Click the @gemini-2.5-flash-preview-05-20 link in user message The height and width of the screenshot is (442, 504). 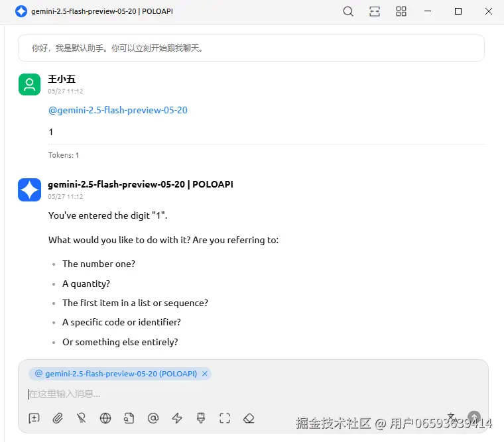tap(117, 110)
